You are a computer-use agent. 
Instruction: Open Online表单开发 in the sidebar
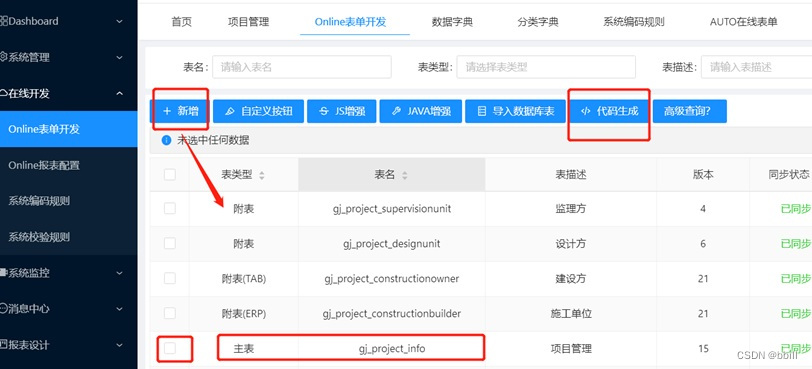(69, 129)
